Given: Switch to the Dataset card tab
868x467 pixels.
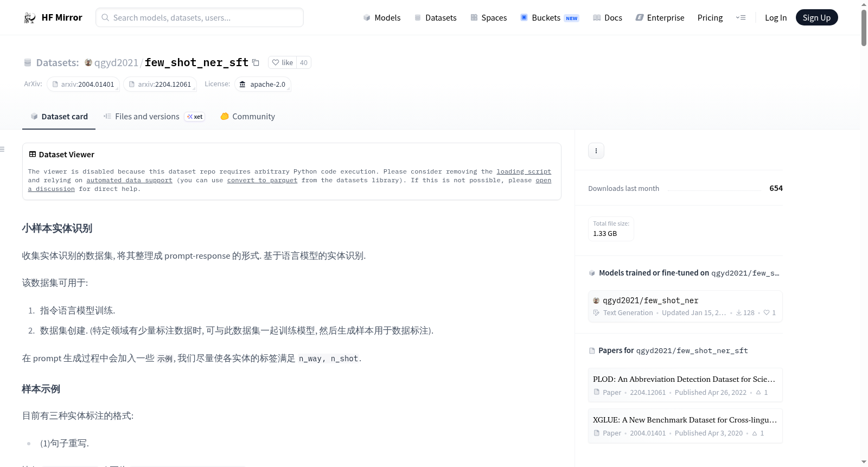Looking at the screenshot, I should click(59, 117).
